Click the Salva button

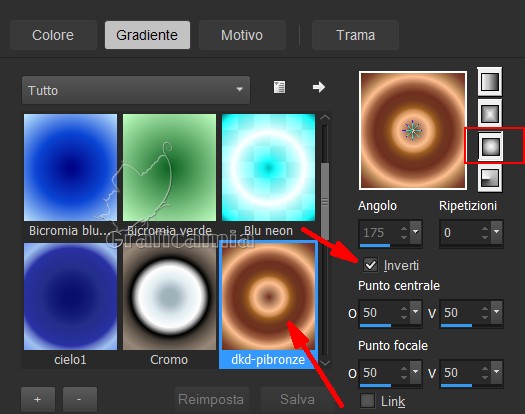tap(297, 399)
